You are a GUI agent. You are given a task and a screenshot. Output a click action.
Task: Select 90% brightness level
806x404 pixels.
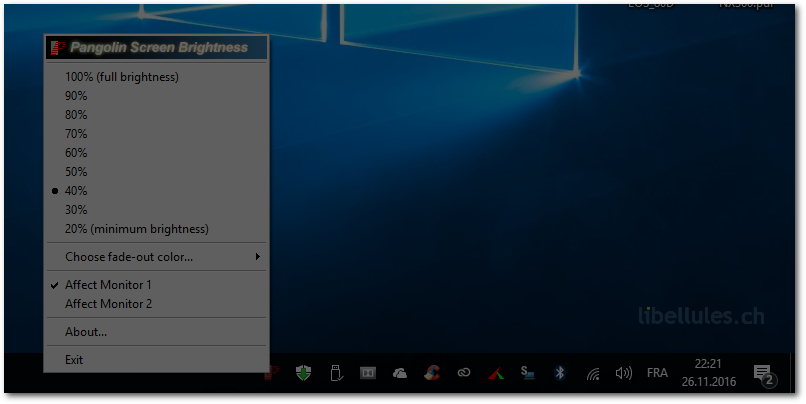coord(157,96)
